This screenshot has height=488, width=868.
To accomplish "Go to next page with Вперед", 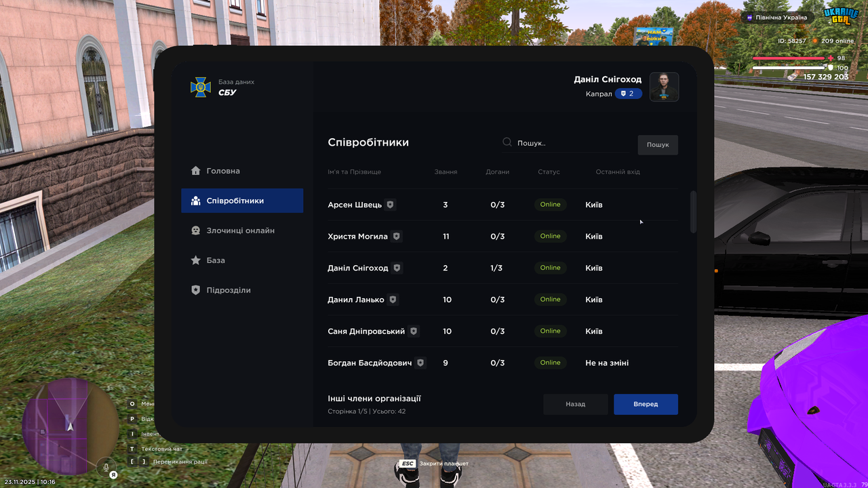I will click(646, 404).
